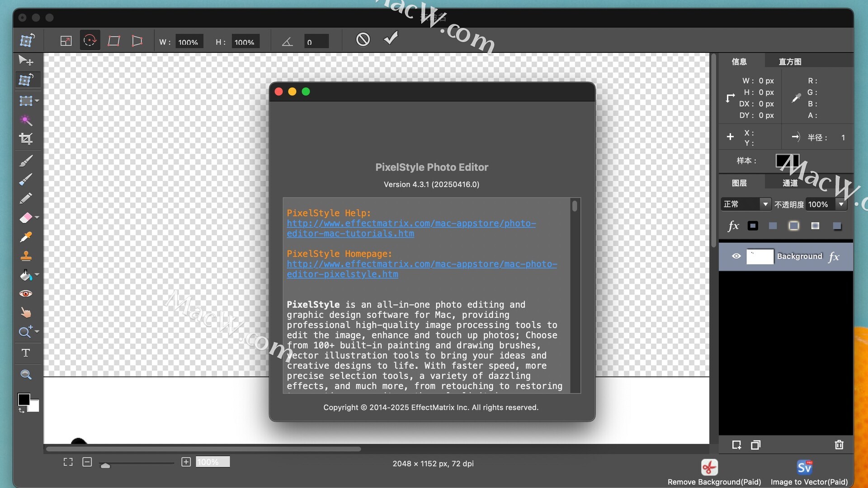Expand the Paint Bucket tool options arrow
This screenshot has width=868, height=488.
pyautogui.click(x=37, y=274)
